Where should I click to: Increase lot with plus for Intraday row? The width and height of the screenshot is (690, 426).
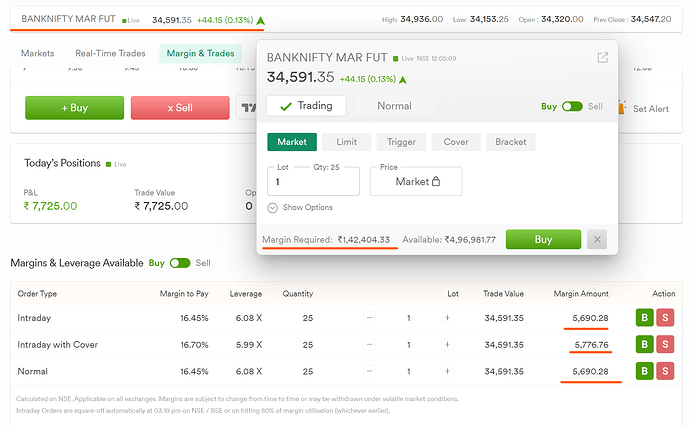[x=447, y=318]
